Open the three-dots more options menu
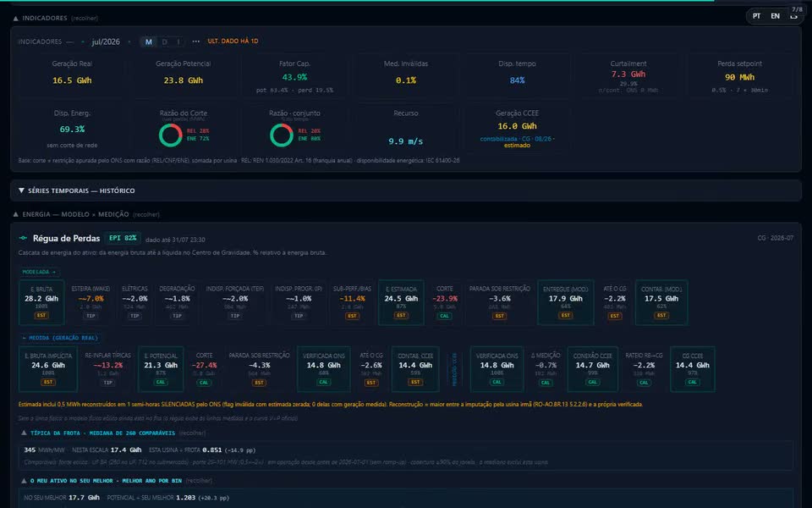The image size is (812, 508). 195,41
